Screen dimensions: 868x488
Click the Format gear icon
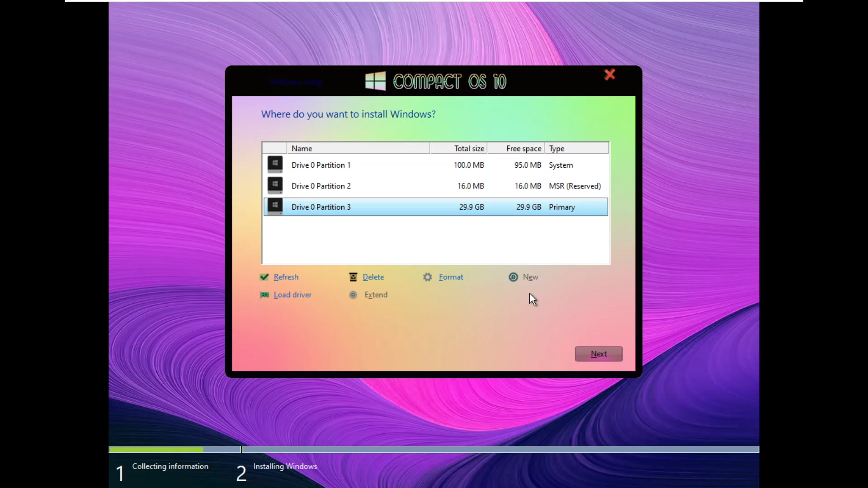point(428,277)
